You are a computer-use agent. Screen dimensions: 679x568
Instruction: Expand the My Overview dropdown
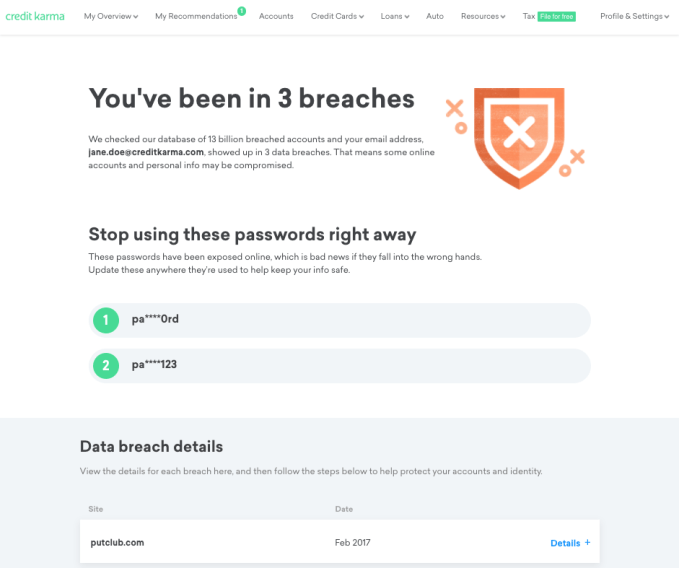coord(110,17)
